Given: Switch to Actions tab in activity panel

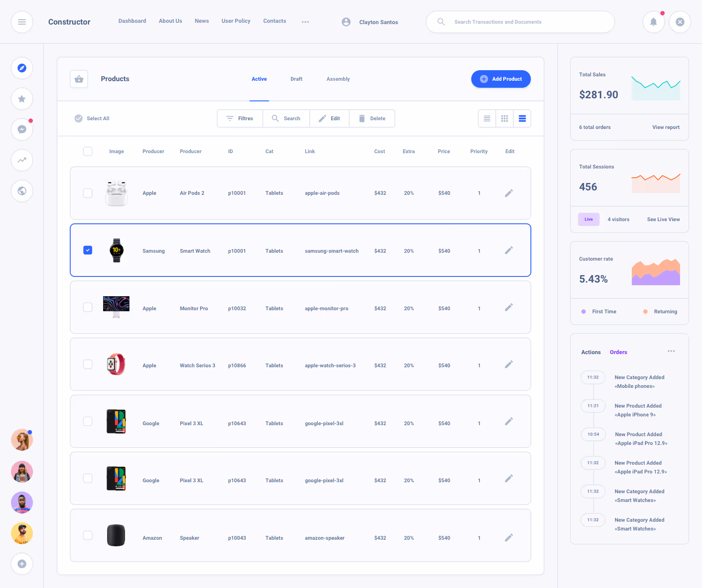Looking at the screenshot, I should pyautogui.click(x=591, y=352).
